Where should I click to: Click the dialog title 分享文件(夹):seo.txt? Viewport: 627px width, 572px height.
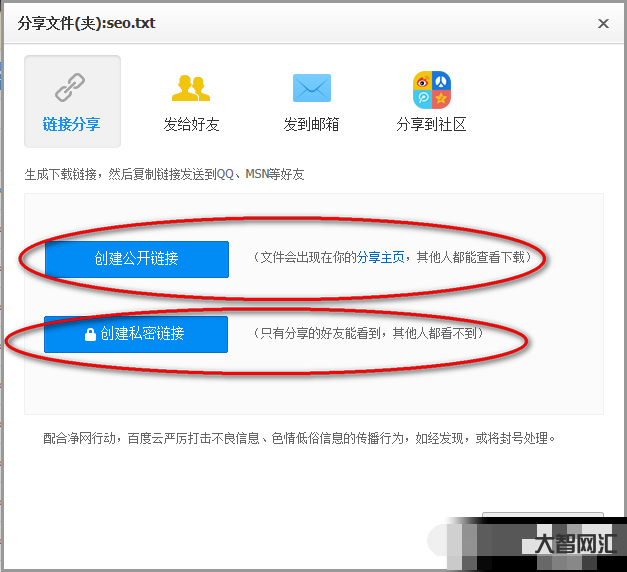(87, 23)
